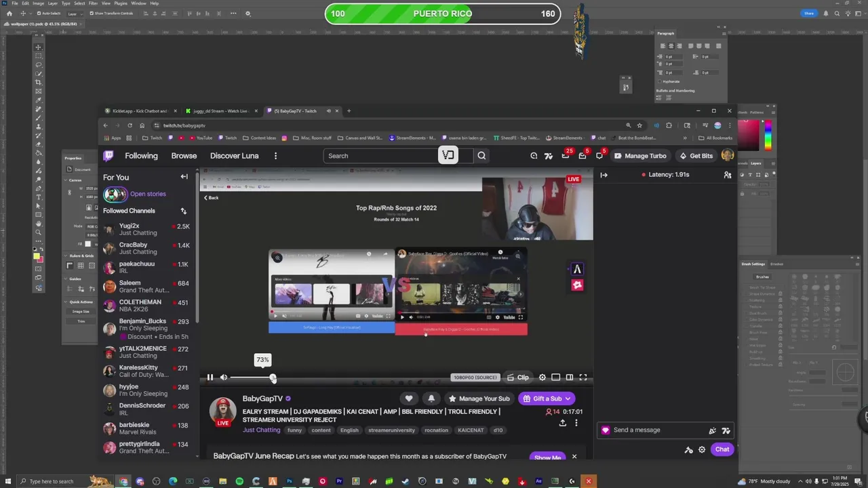This screenshot has height=488, width=868.
Task: Open Chrome's three-dot menu
Action: click(730, 125)
